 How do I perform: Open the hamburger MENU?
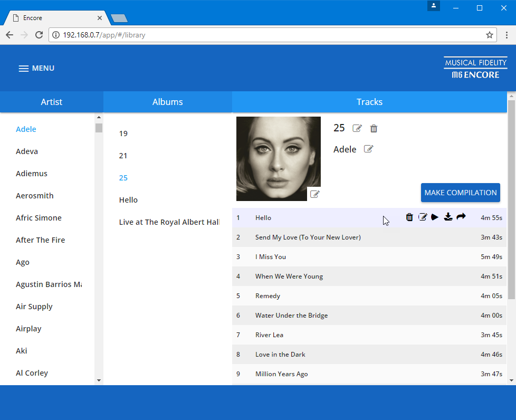pyautogui.click(x=36, y=68)
